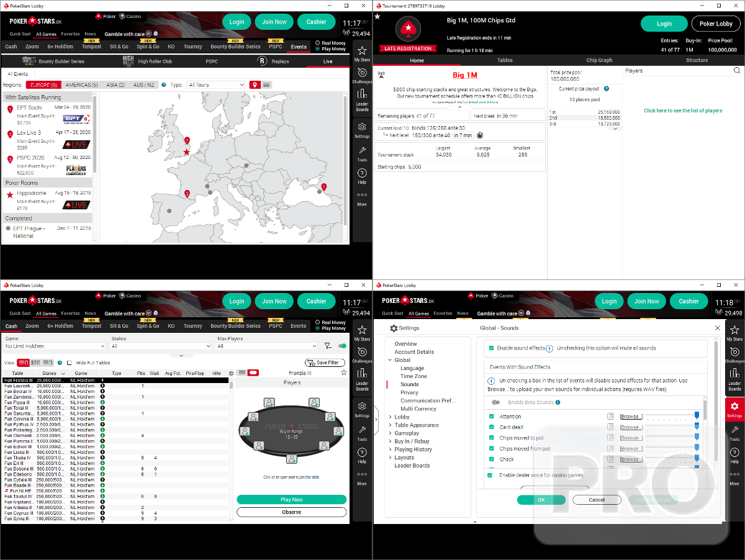Click the blue help icon beside the region tabs
Viewport: 745px width, 560px height.
point(164,85)
